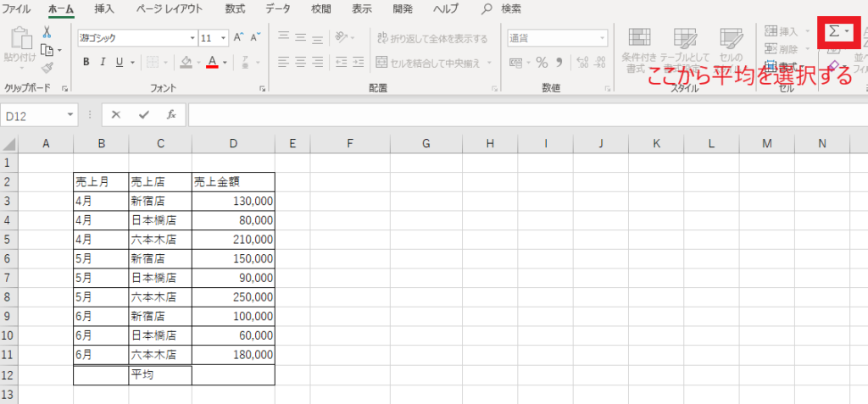Toggle center text alignment
Viewport: 868px width, 404px height.
(x=301, y=62)
